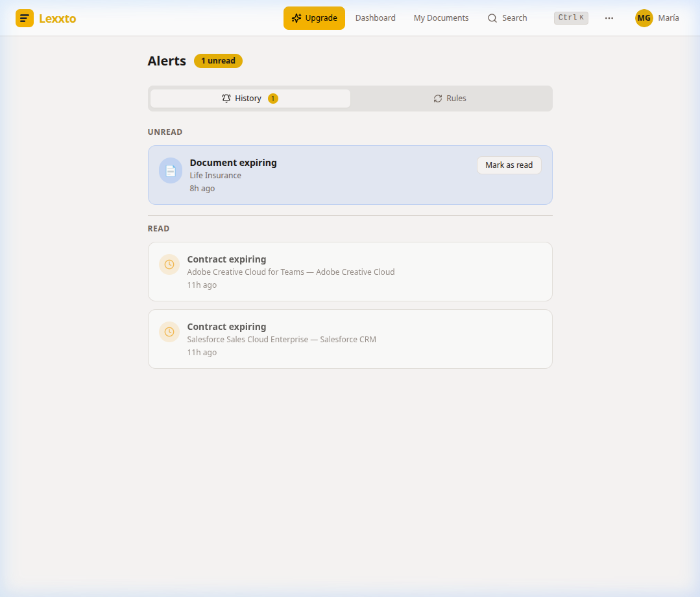700x597 pixels.
Task: Switch to the Rules tab
Action: pos(450,99)
